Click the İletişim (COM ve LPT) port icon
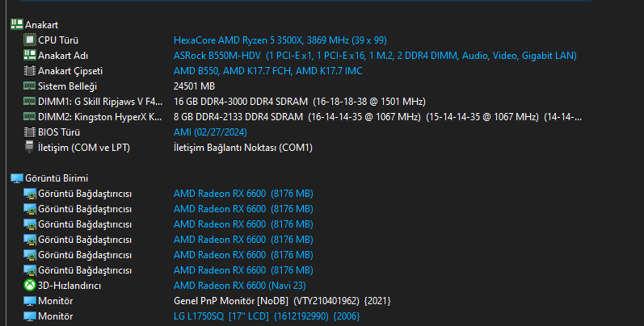The width and height of the screenshot is (644, 326). click(30, 147)
